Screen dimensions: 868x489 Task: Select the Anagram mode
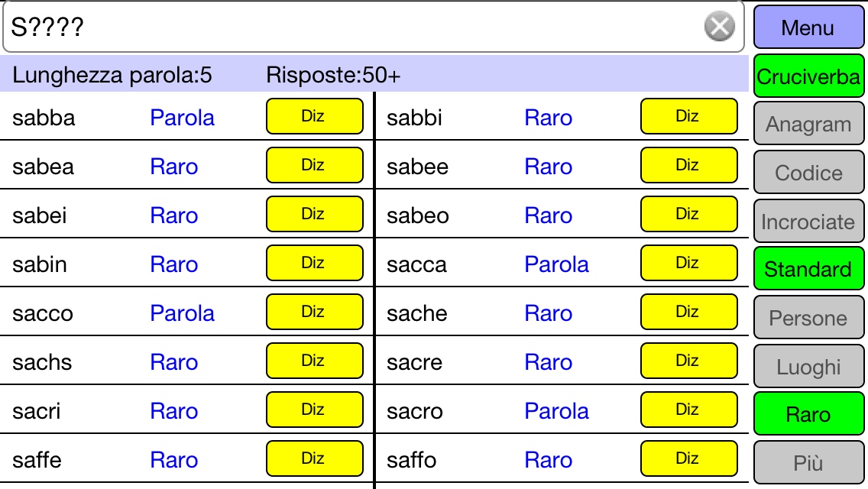tap(808, 124)
